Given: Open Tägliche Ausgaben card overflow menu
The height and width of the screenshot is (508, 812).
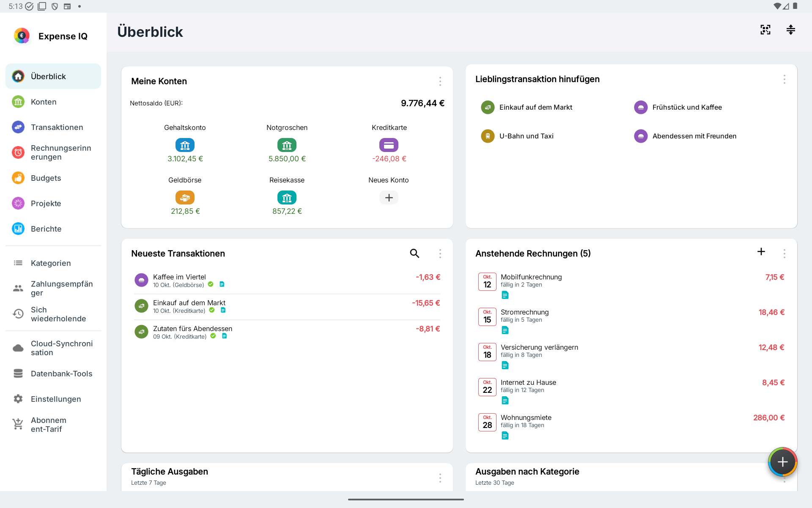Looking at the screenshot, I should [440, 478].
